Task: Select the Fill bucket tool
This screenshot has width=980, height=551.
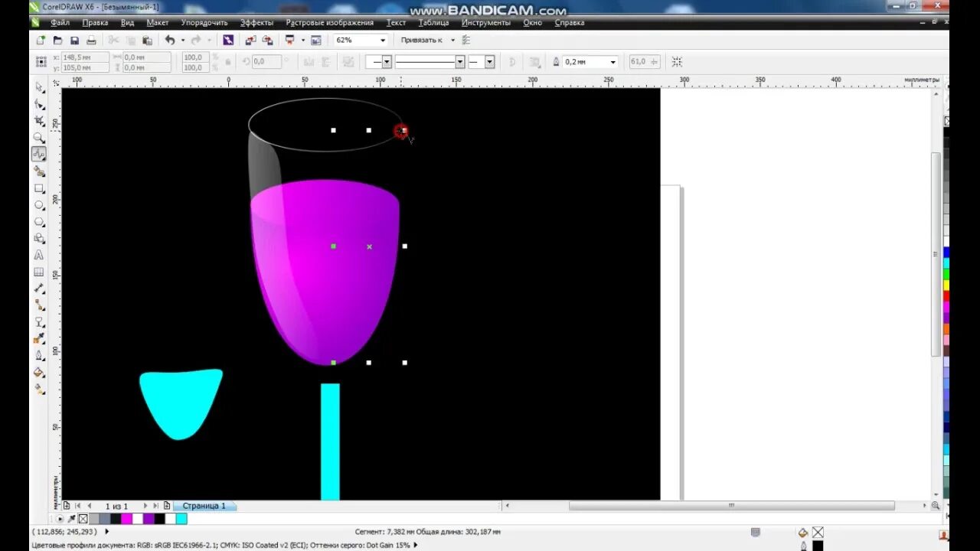Action: pos(39,372)
